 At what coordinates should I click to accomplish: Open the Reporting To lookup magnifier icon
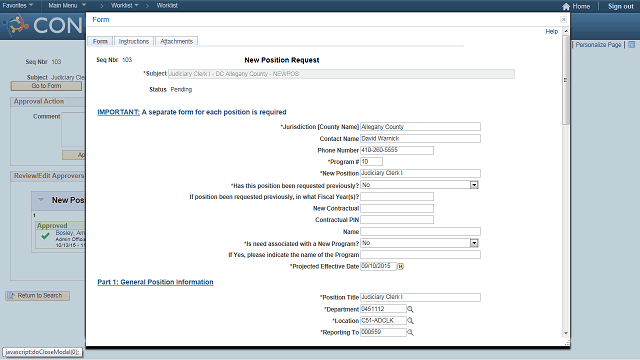pyautogui.click(x=410, y=333)
